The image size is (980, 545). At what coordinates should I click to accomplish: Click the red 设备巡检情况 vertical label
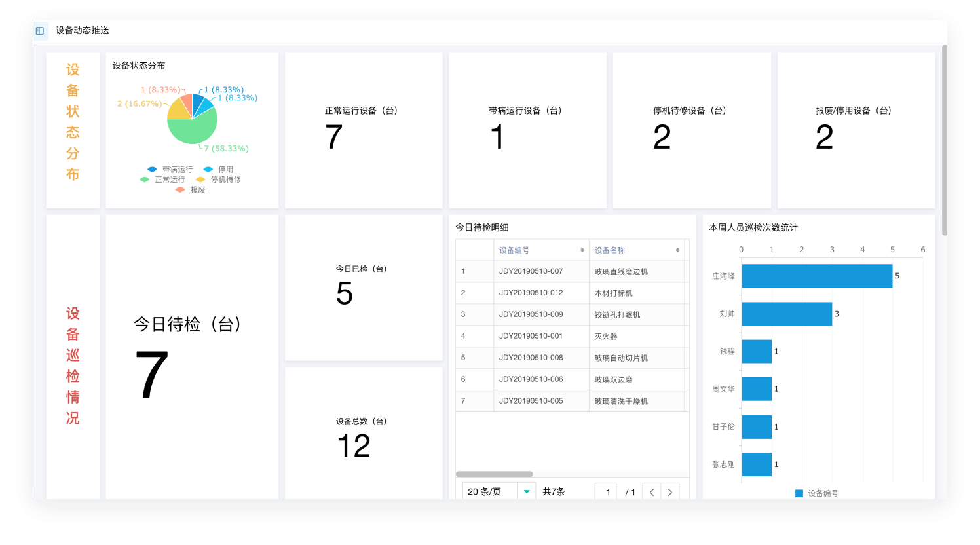73,366
